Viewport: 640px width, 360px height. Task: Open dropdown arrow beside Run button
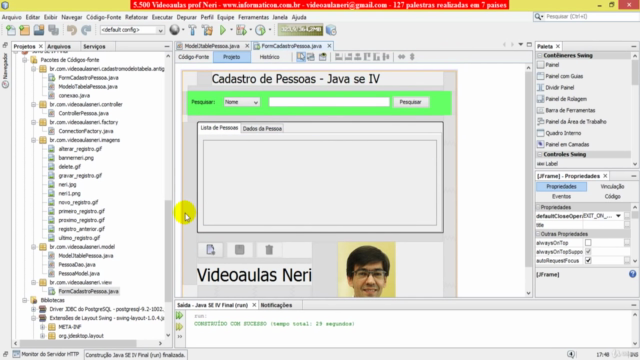(231, 30)
